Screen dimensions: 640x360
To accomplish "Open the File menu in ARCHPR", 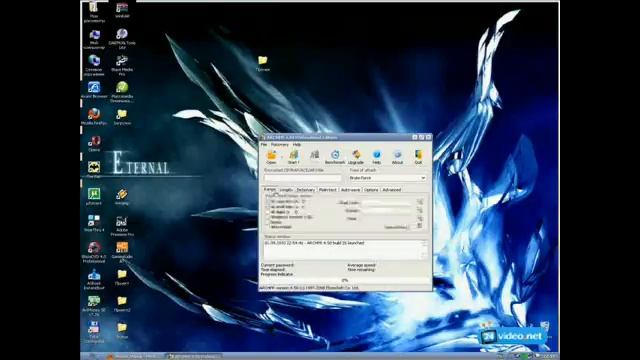I will 264,144.
